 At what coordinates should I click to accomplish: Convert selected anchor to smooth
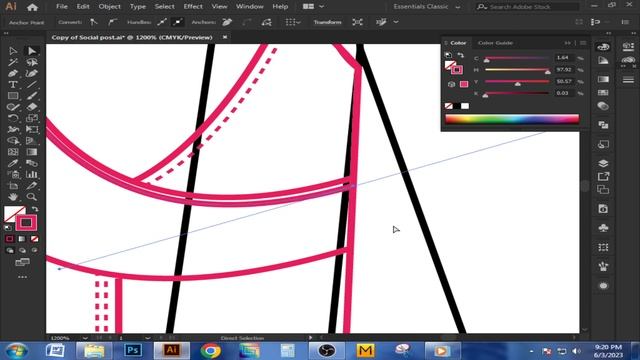click(x=112, y=22)
